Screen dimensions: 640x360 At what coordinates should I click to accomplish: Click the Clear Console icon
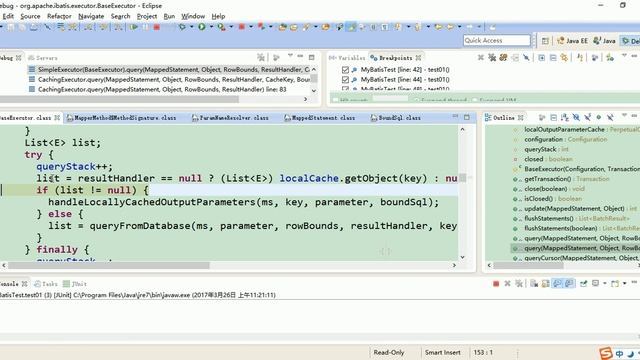(x=534, y=284)
